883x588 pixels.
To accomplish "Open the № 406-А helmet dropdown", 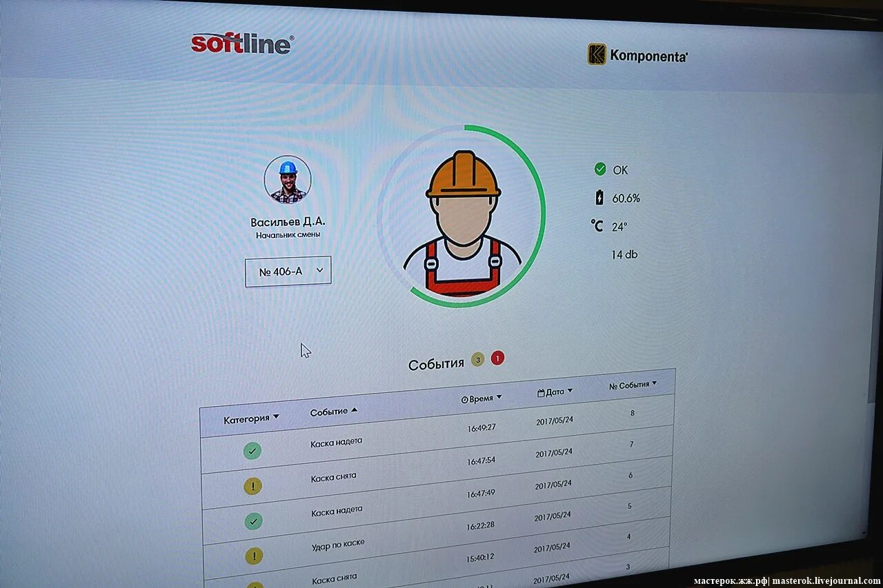I will tap(288, 271).
